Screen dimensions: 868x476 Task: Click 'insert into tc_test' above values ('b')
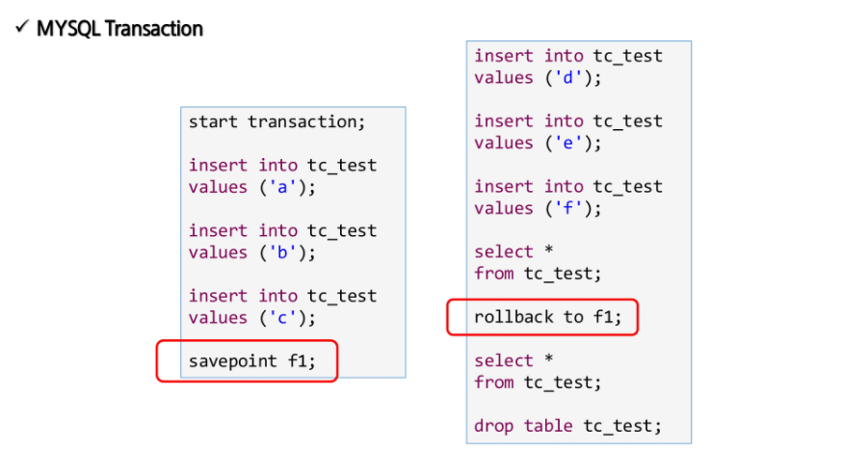(x=282, y=231)
